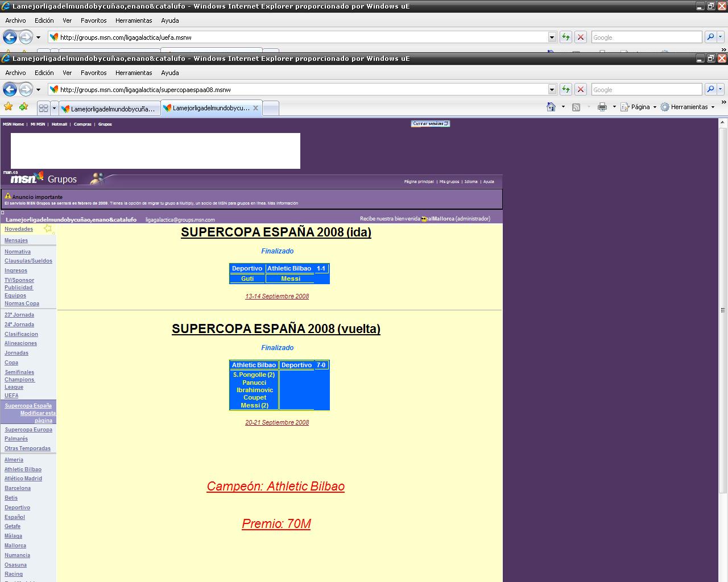Open the Supercopa Europa sidebar link
Image resolution: width=728 pixels, height=582 pixels.
[28, 430]
